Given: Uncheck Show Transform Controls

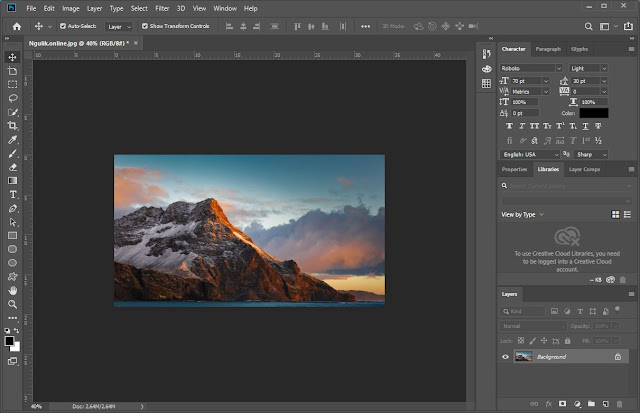Looking at the screenshot, I should point(143,26).
